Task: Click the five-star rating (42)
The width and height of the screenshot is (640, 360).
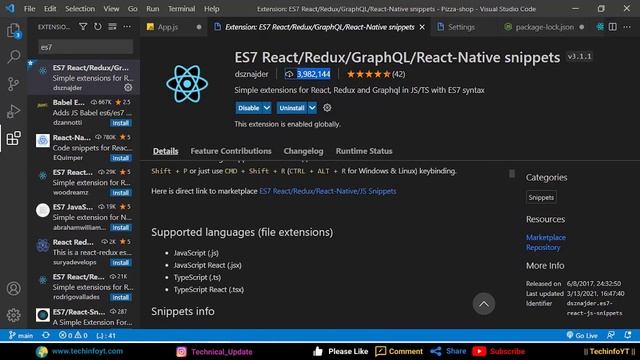Action: tap(376, 74)
